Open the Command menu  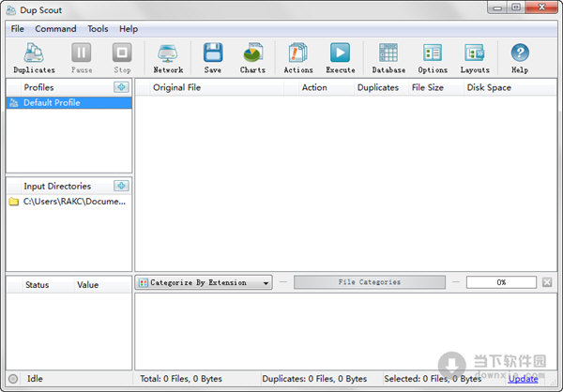tap(55, 29)
